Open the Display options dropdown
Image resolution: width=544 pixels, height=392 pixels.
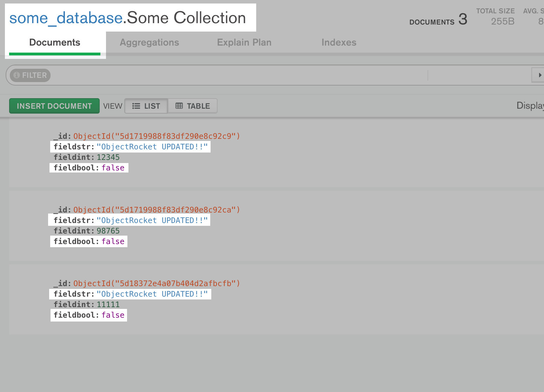click(x=530, y=105)
